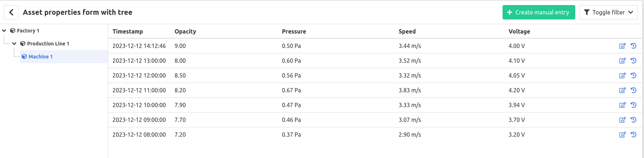This screenshot has height=158, width=644.
Task: Click the Voltage column header
Action: pyautogui.click(x=519, y=31)
